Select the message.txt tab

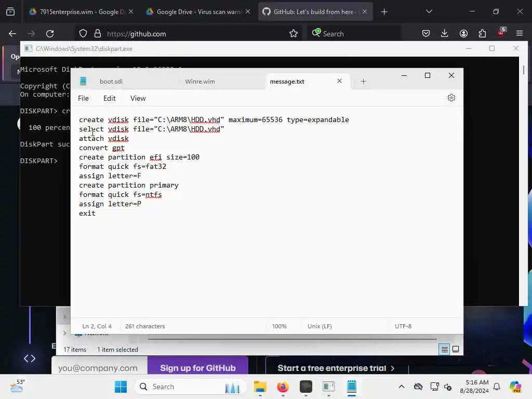tap(287, 82)
